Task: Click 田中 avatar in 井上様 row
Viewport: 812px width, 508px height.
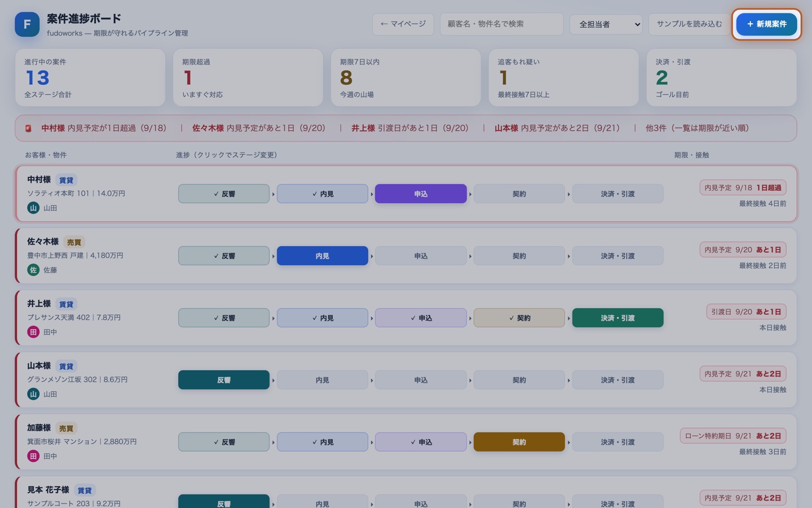Action: pyautogui.click(x=33, y=332)
